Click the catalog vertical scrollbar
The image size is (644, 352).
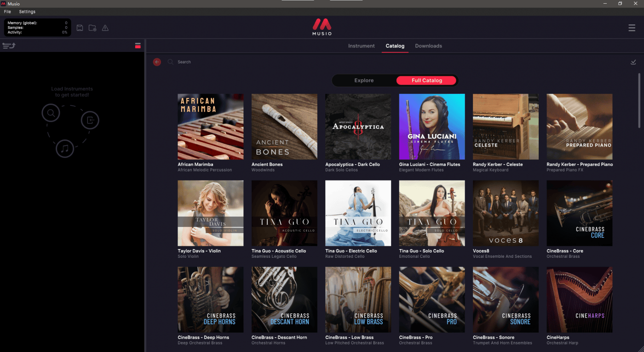(x=639, y=100)
